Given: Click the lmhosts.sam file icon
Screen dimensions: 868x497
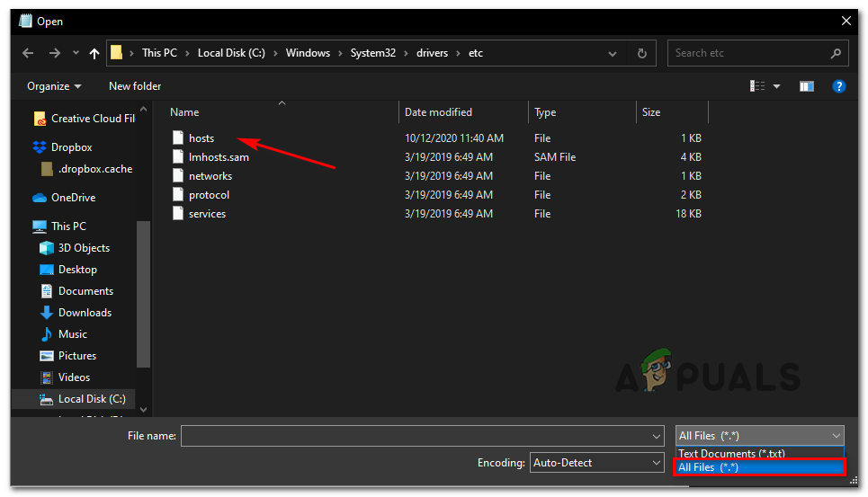Looking at the screenshot, I should [x=178, y=156].
